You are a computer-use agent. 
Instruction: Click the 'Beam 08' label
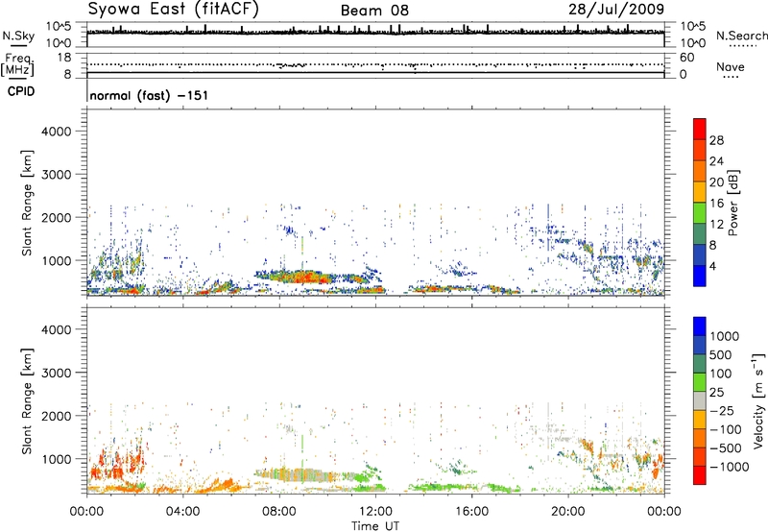coord(374,11)
